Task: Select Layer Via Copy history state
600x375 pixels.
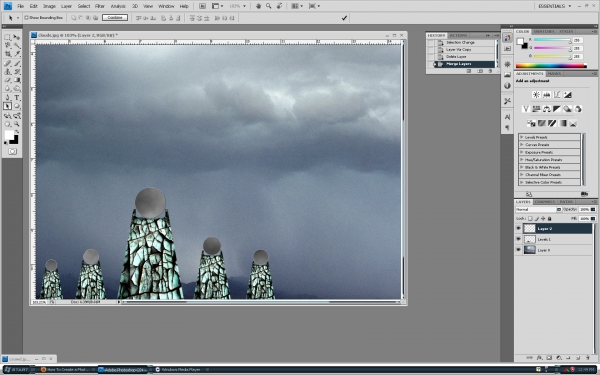Action: tap(465, 50)
